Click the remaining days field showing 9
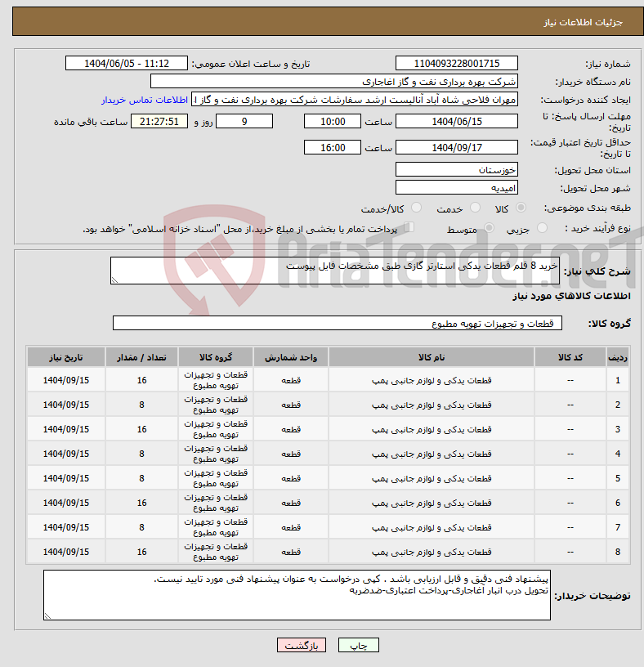 click(x=244, y=121)
